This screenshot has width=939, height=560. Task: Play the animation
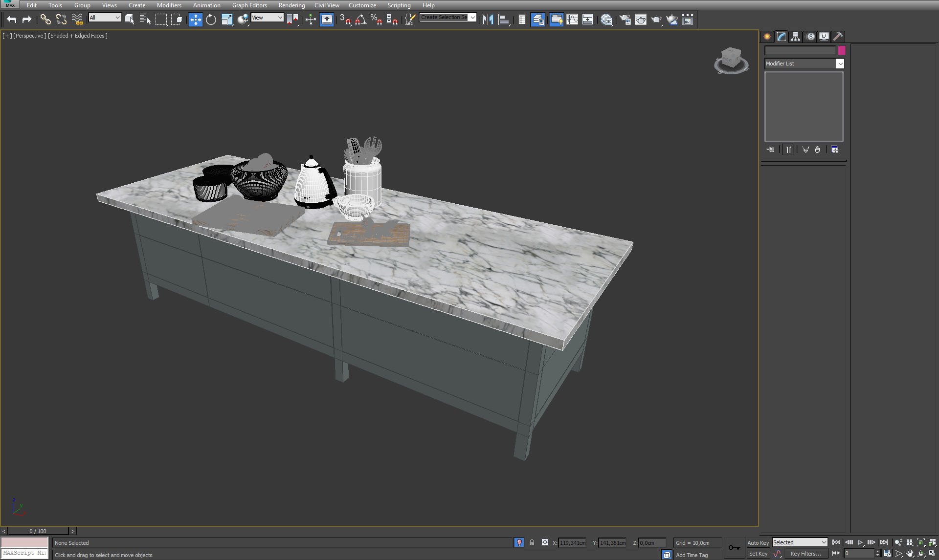tap(860, 542)
